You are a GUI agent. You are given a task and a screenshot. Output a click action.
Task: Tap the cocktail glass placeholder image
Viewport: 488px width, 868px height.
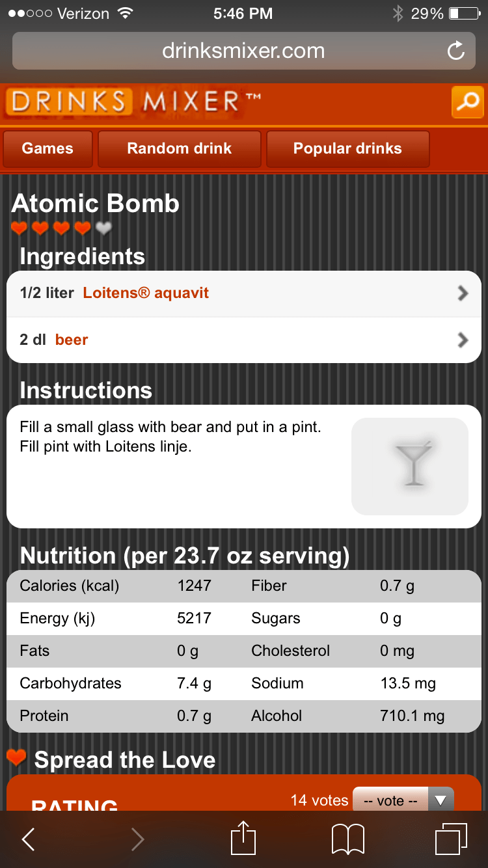pos(410,466)
